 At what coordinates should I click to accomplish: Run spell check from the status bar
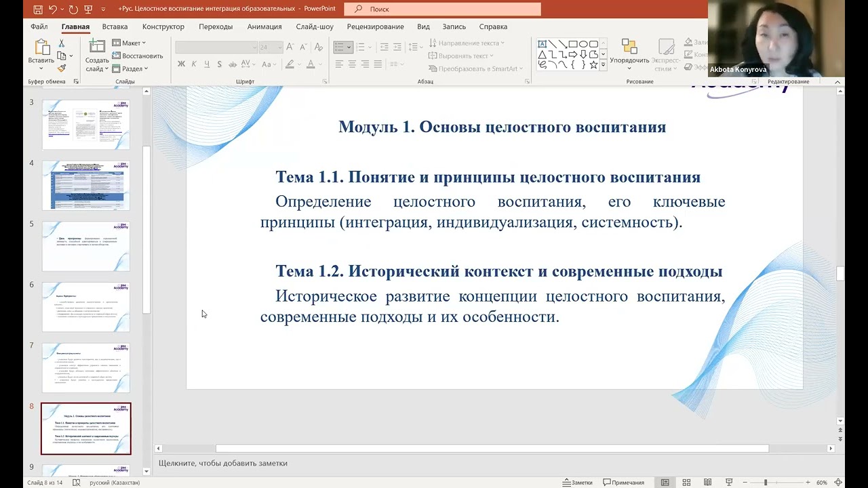[x=77, y=483]
